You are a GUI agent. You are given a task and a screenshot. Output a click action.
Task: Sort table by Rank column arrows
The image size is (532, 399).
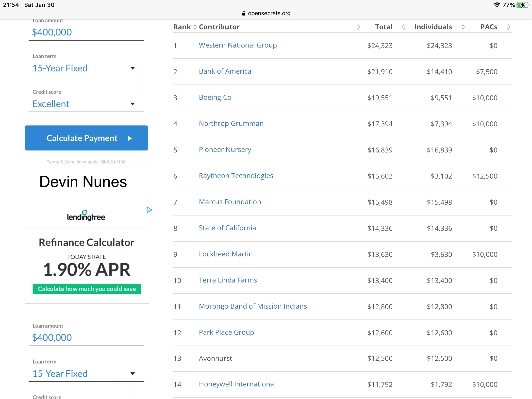pyautogui.click(x=195, y=27)
